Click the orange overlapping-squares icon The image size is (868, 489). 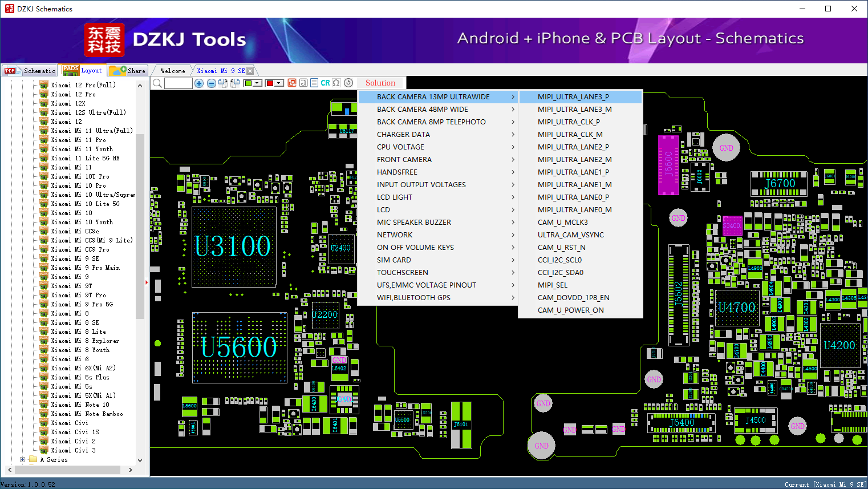[x=292, y=83]
